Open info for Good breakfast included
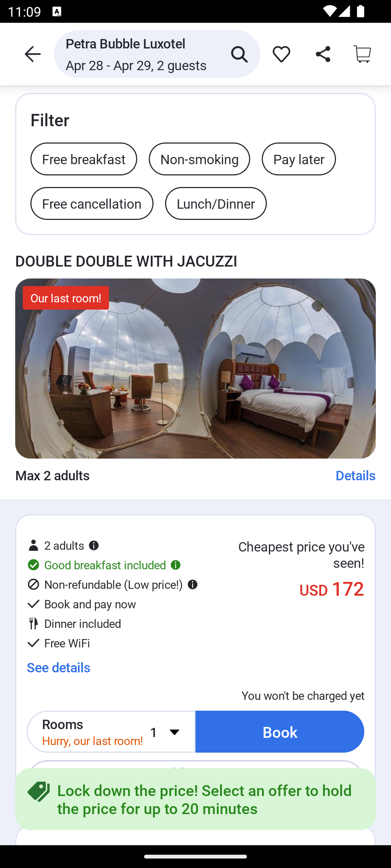 tap(176, 565)
